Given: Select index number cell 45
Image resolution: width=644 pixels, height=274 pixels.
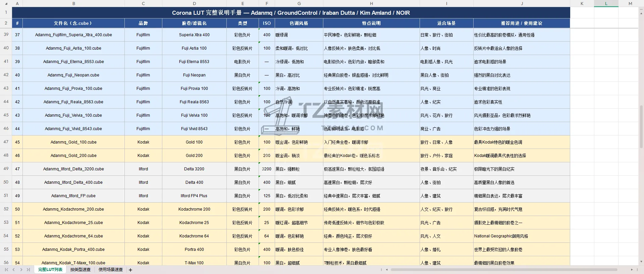Looking at the screenshot, I should pyautogui.click(x=17, y=142).
